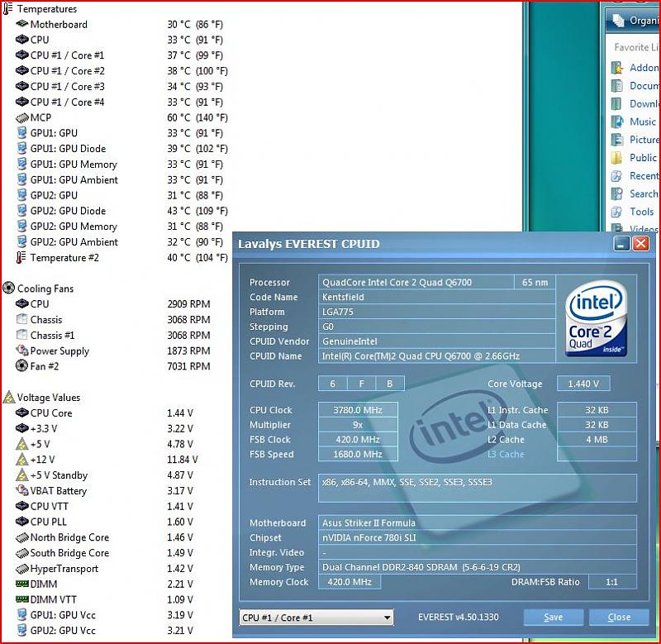661x644 pixels.
Task: Click the red X on EVEREST CPUID title bar
Action: coord(641,244)
